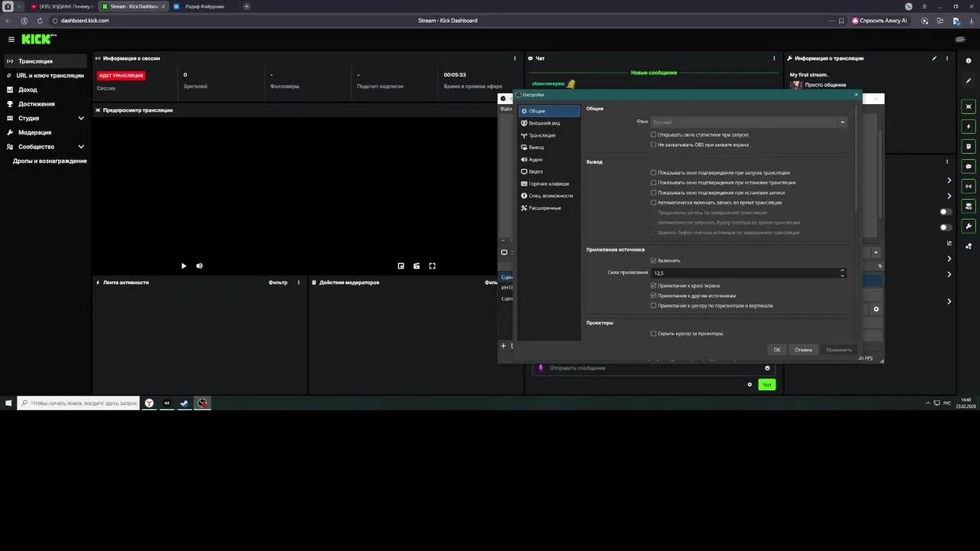Select 'Трансляция' tab in OBS settings
This screenshot has width=980, height=551.
pyautogui.click(x=548, y=135)
